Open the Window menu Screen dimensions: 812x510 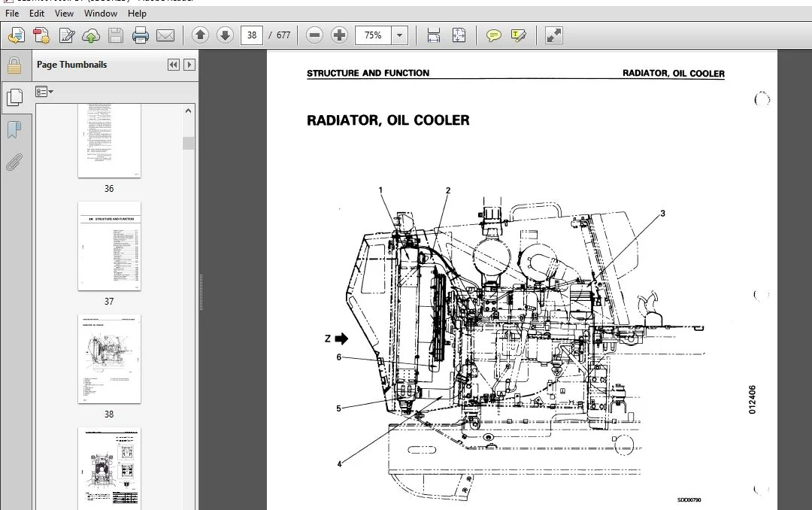point(101,14)
